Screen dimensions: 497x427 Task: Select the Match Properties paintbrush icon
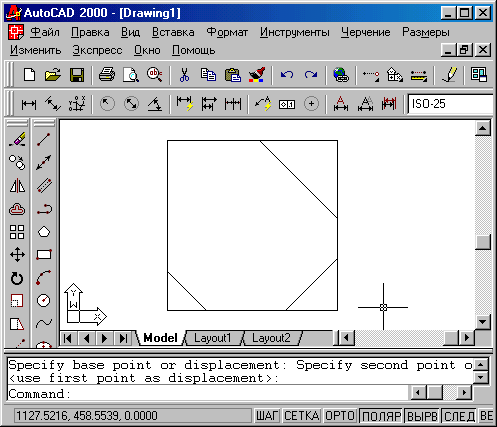tap(257, 75)
